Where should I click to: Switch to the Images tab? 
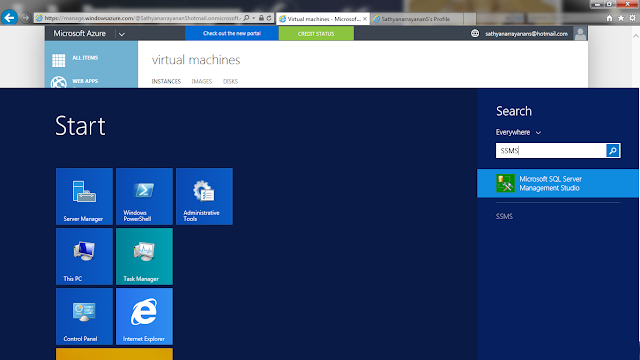(x=202, y=82)
